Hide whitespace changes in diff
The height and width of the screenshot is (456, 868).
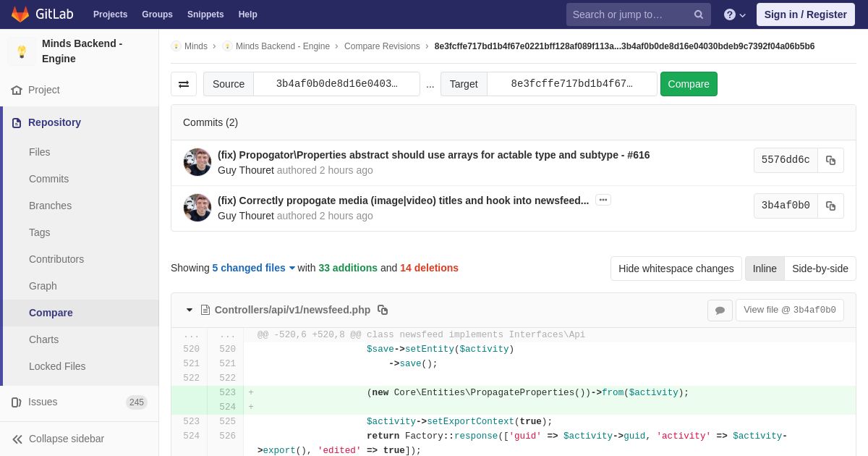(676, 269)
